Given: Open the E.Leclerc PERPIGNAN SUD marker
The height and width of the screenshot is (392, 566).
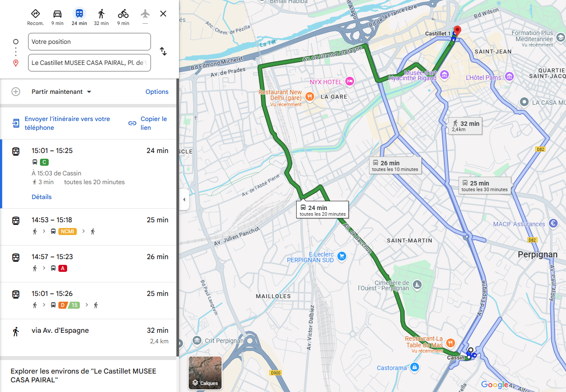Looking at the screenshot, I should [x=342, y=256].
